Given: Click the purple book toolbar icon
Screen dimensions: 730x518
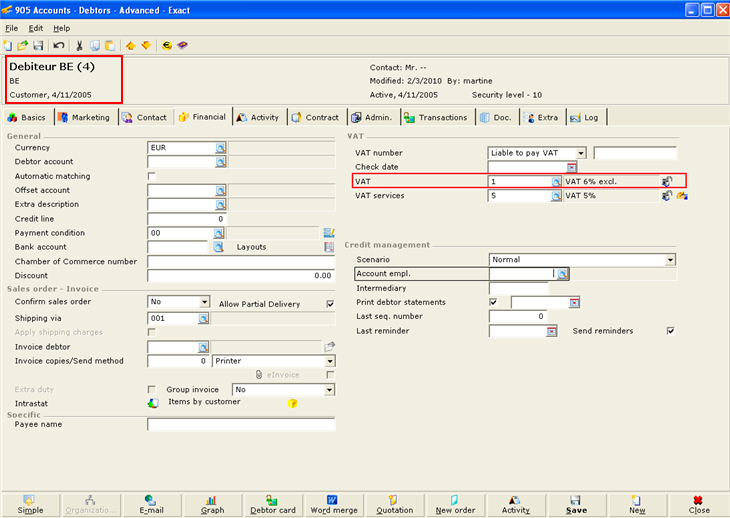Looking at the screenshot, I should point(182,46).
